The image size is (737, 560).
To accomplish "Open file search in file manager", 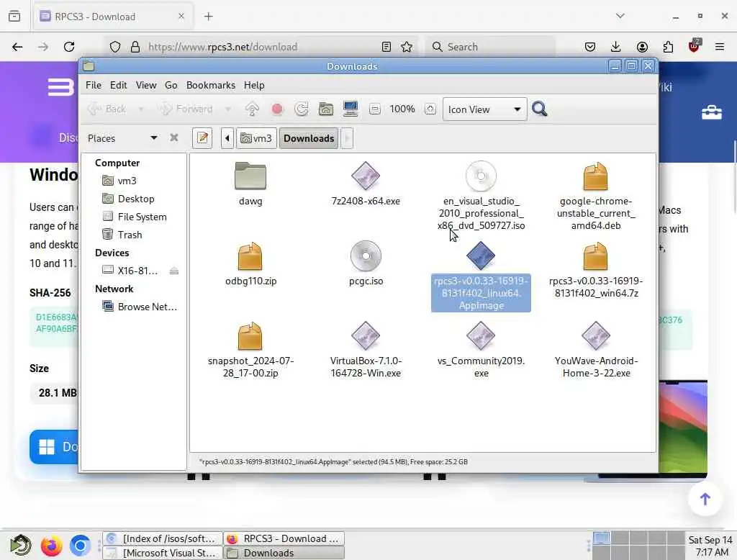I will pyautogui.click(x=540, y=109).
